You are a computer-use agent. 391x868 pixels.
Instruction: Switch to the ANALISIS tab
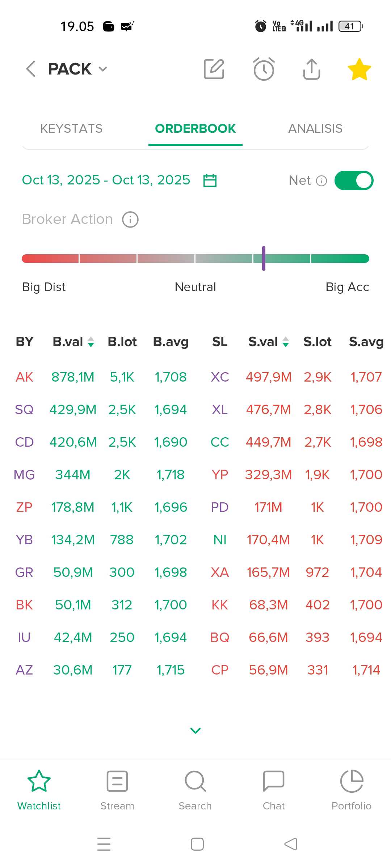(315, 128)
